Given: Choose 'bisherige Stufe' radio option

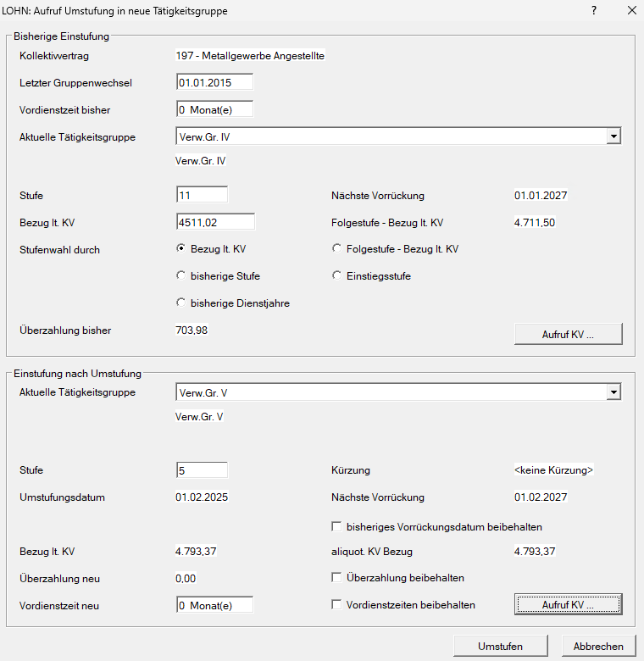Looking at the screenshot, I should pyautogui.click(x=180, y=275).
